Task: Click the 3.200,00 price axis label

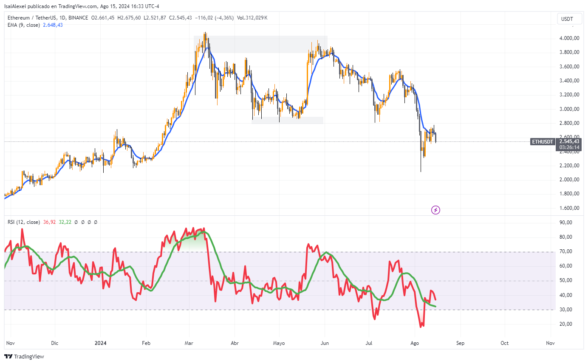Action: (569, 95)
